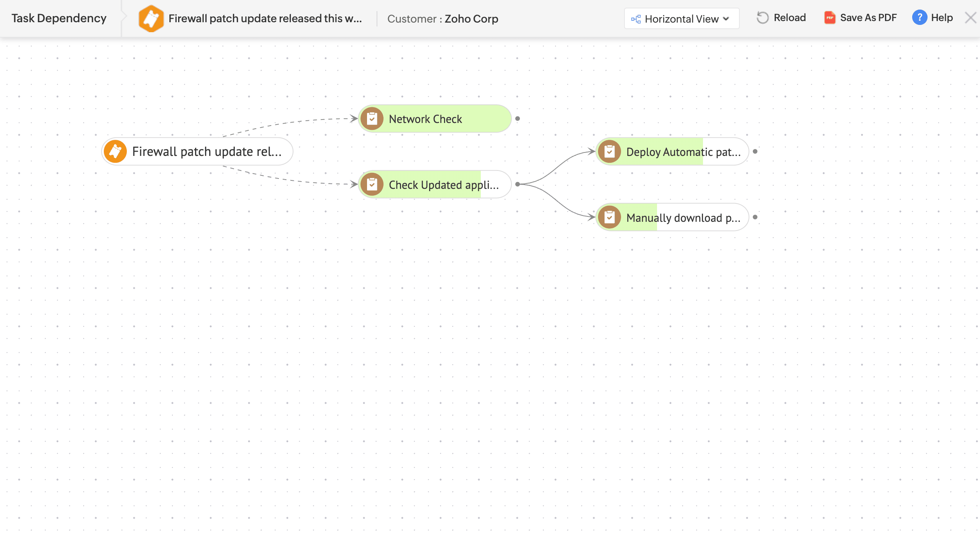Click the blue Help question mark icon
Viewport: 980px width, 534px height.
coord(919,18)
